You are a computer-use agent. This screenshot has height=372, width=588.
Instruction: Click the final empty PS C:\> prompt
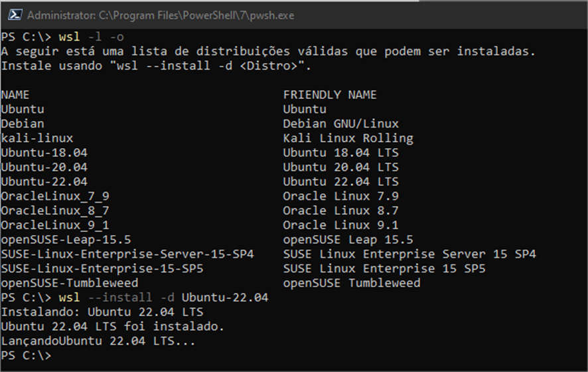tap(26, 355)
